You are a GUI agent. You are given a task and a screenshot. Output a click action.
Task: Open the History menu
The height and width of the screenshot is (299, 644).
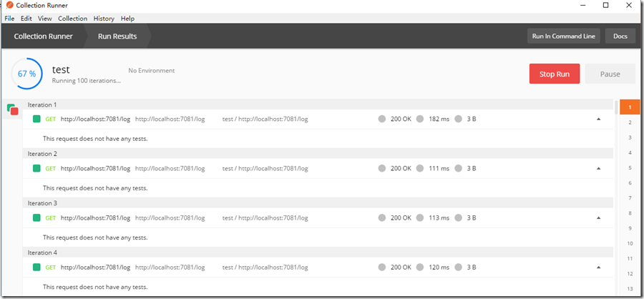tap(104, 18)
